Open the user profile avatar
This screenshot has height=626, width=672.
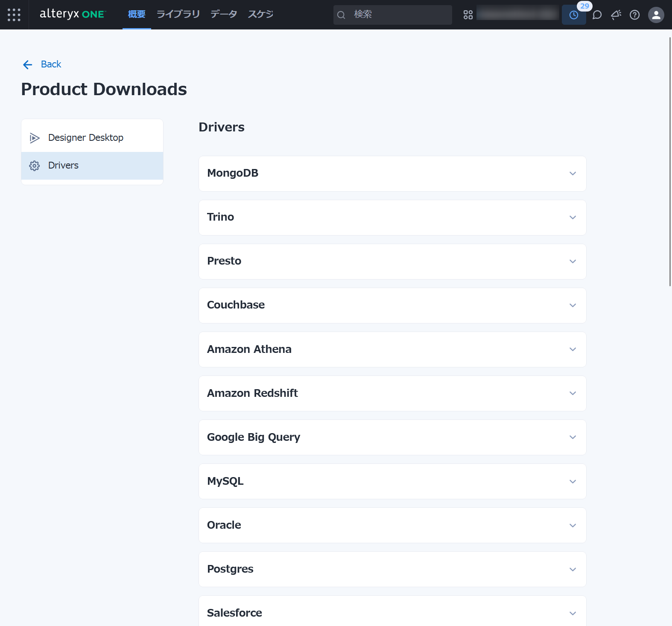(x=656, y=15)
